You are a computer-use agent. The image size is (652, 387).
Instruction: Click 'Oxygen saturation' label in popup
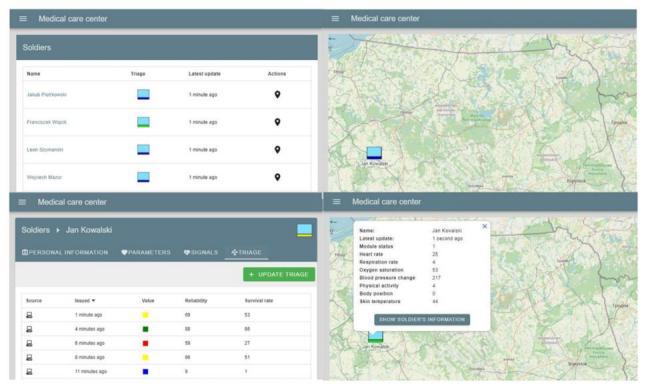click(x=381, y=270)
